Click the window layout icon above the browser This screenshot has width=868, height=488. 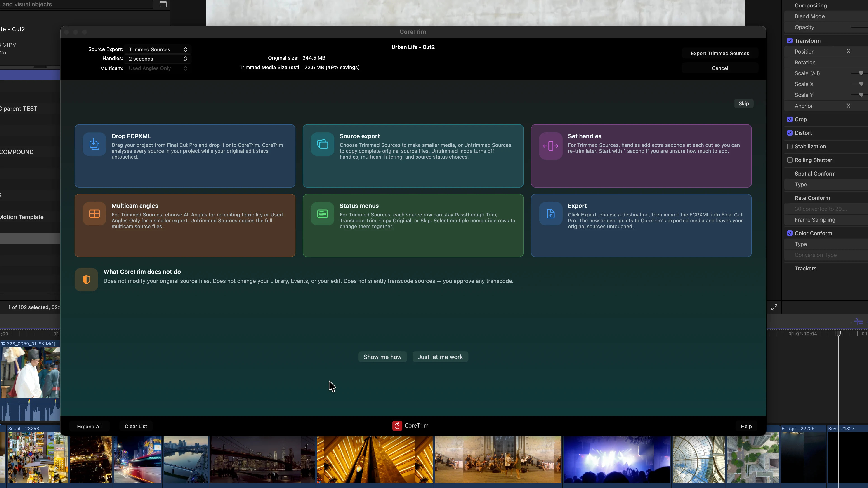(x=163, y=4)
